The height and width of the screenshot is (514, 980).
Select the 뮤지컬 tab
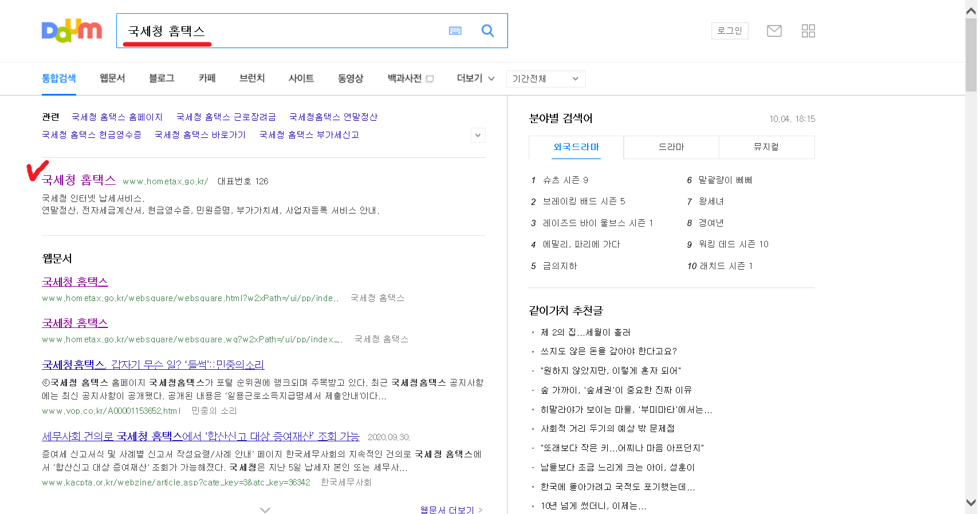click(766, 147)
